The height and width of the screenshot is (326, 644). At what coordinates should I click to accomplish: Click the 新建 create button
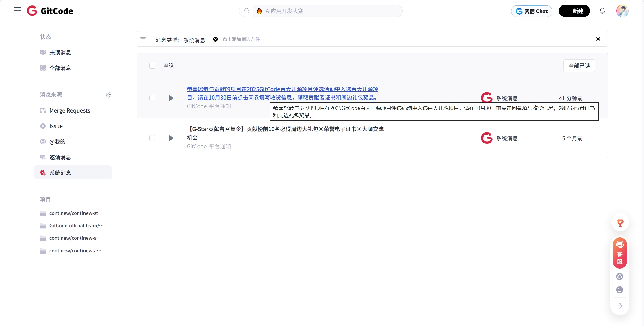point(574,11)
